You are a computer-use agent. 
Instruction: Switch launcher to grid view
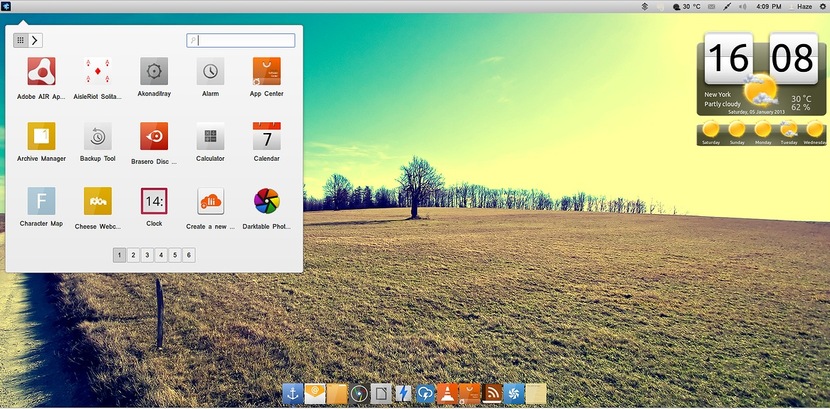pos(20,40)
